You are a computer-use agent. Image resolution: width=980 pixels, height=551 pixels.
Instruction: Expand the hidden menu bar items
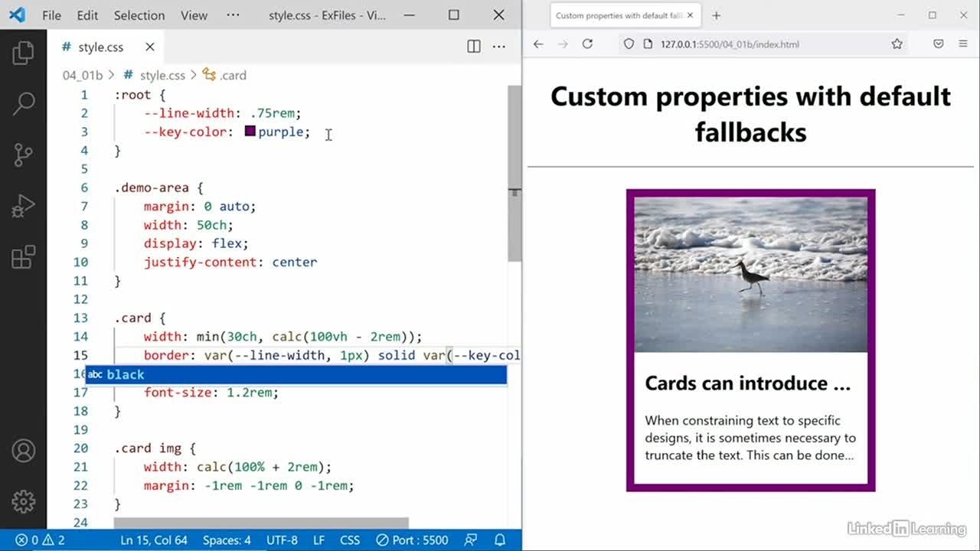[x=233, y=15]
